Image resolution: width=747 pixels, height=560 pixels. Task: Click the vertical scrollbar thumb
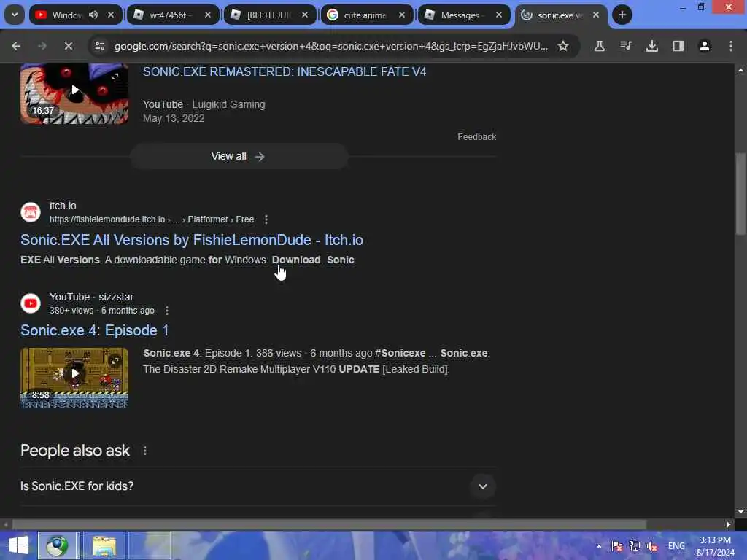[740, 193]
